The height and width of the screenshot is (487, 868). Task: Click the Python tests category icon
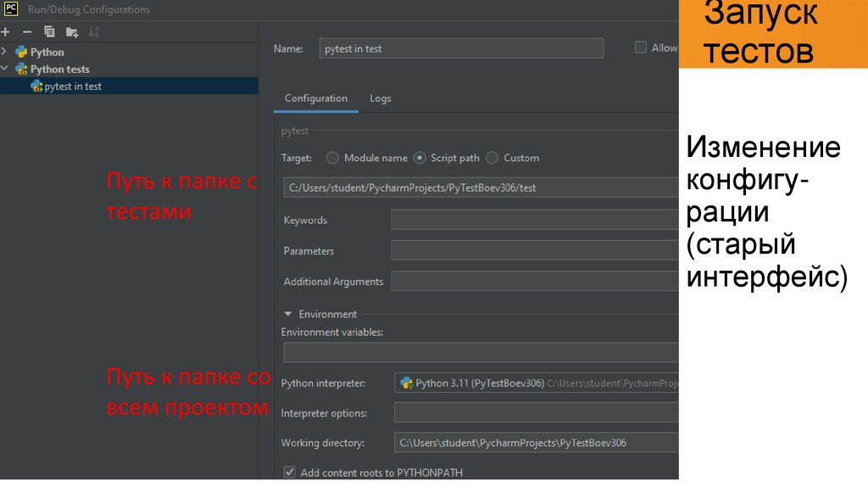21,70
